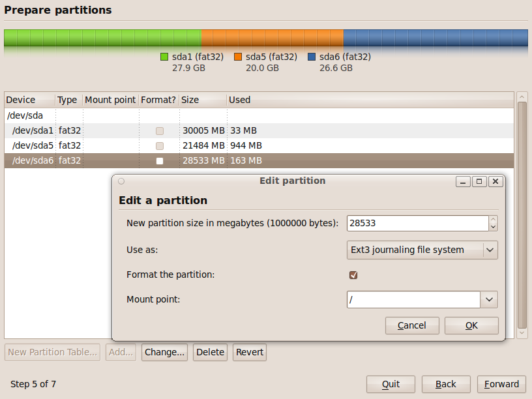Open the Use as filesystem dropdown
Viewport: 532px width, 399px height.
point(422,250)
